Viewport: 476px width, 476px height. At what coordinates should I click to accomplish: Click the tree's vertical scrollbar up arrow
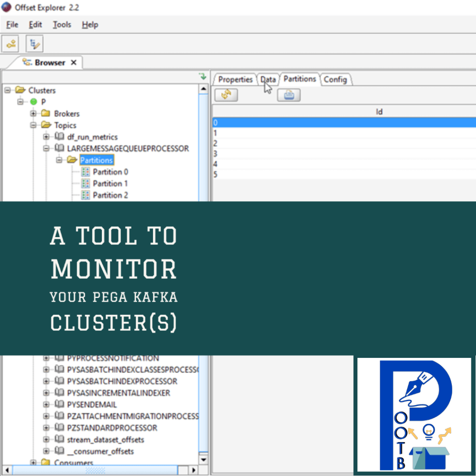click(204, 89)
